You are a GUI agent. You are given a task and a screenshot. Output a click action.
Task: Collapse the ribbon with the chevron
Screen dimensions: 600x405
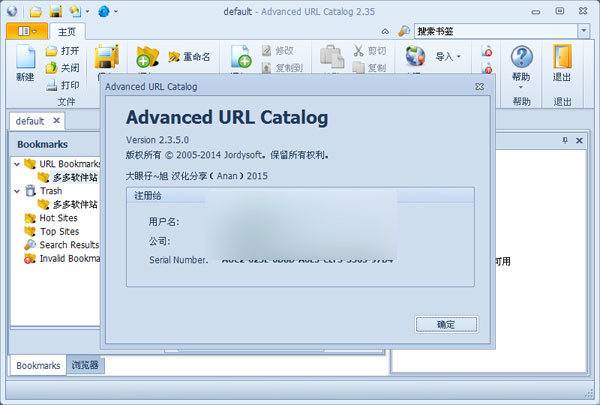pos(385,31)
